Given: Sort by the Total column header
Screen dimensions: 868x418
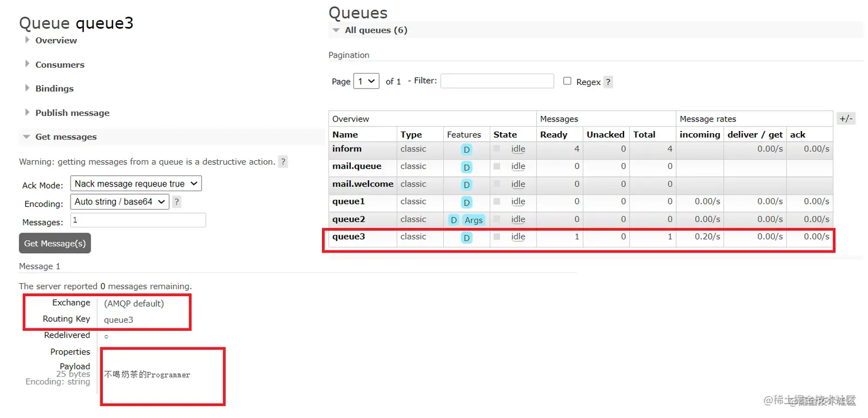Looking at the screenshot, I should click(644, 134).
